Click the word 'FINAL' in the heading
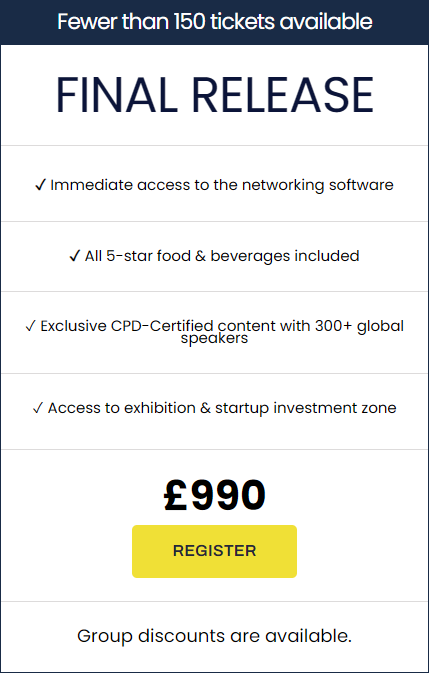This screenshot has height=673, width=429. [x=117, y=95]
